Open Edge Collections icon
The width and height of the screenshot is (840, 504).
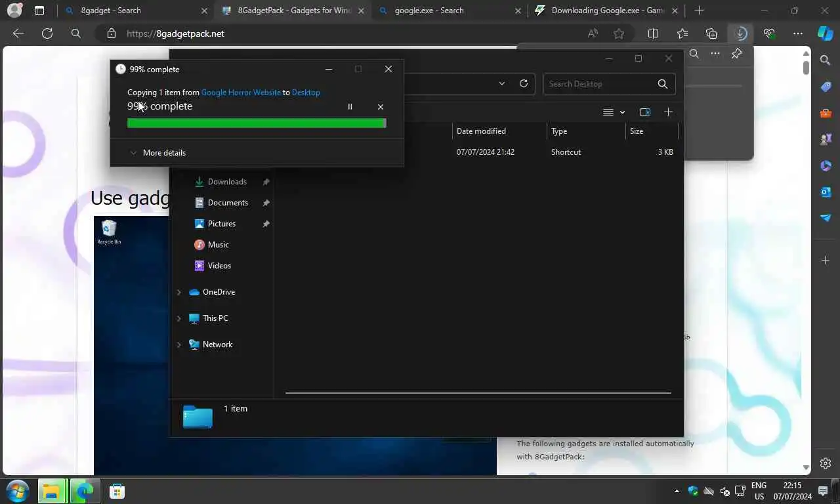coord(711,33)
